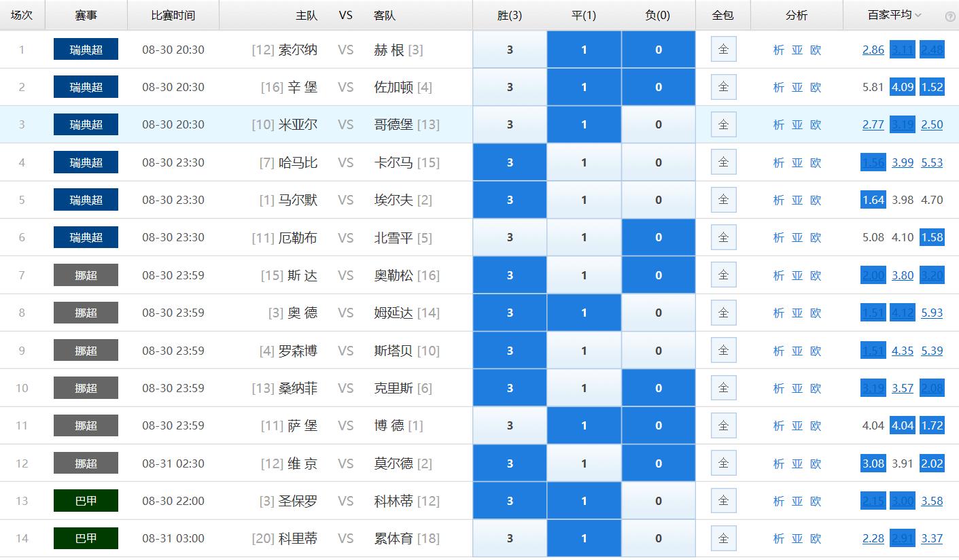Toggle win 3 for 哈马比 vs 卡尔马
959x560 pixels.
click(510, 162)
